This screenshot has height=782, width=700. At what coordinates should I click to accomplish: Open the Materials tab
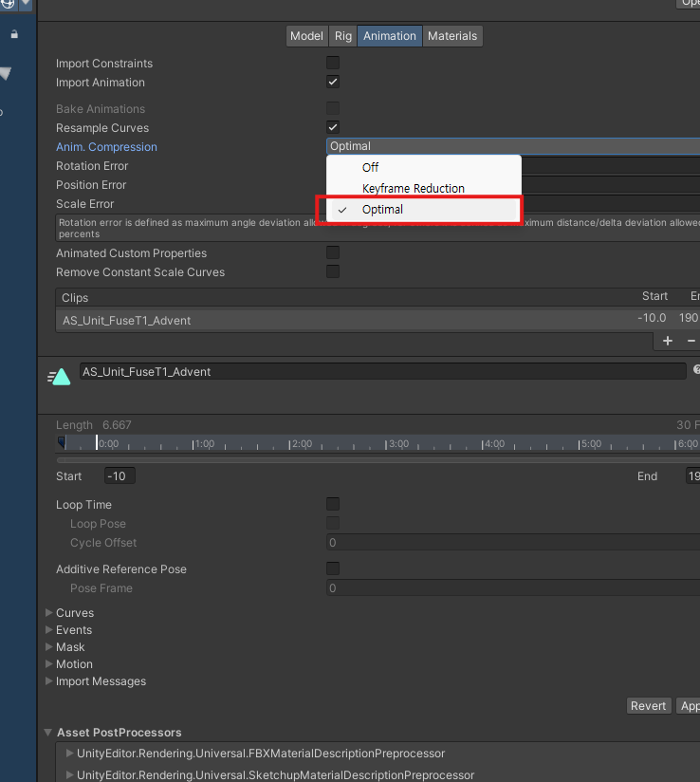point(452,36)
